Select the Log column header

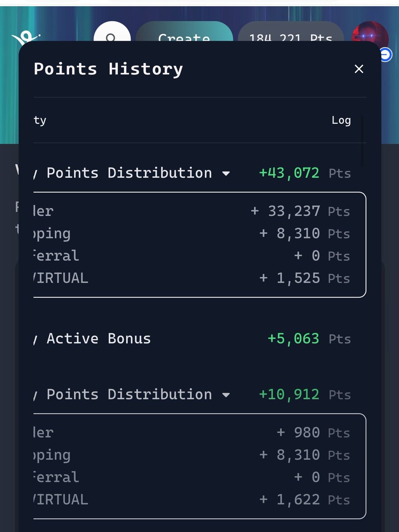(x=341, y=120)
